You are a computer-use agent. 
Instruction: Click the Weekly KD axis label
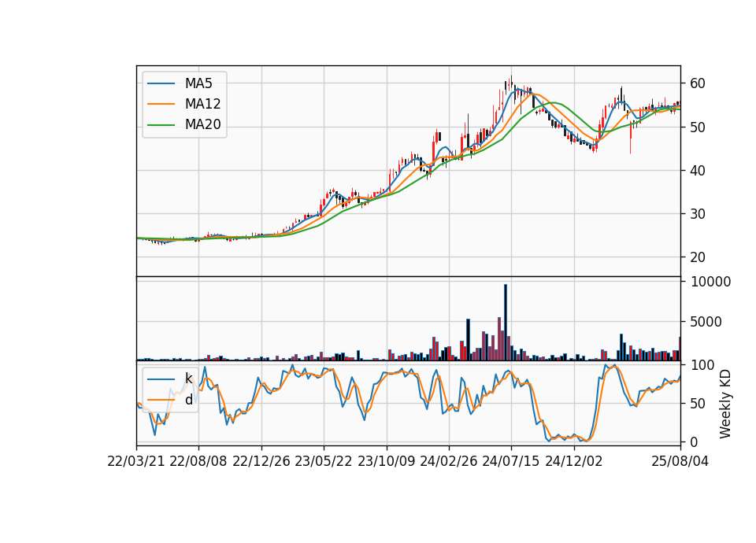pyautogui.click(x=725, y=404)
